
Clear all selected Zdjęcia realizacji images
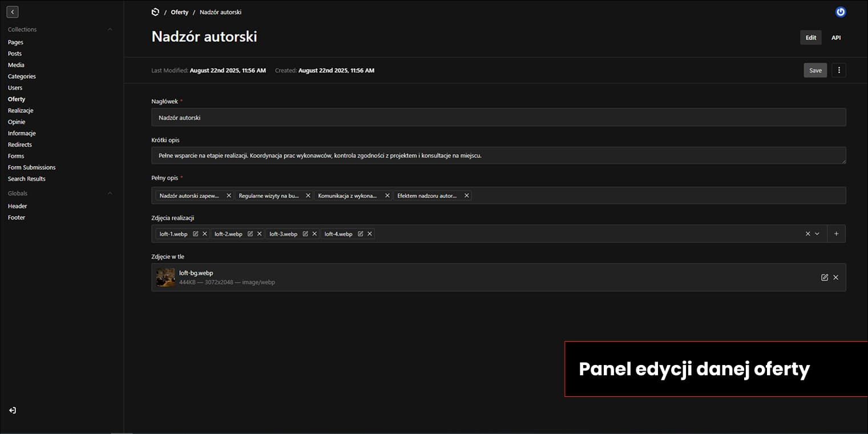(x=808, y=234)
